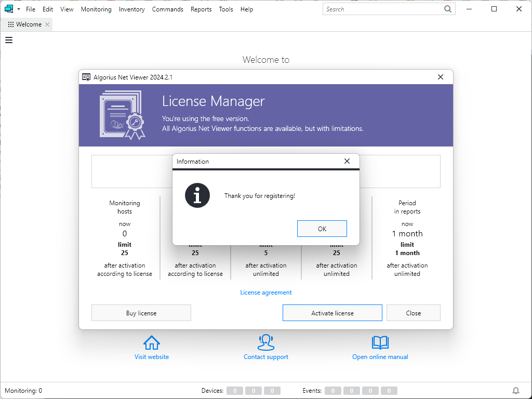Close the Algorius Net Viewer license window
Screen dimensions: 532x399
[x=441, y=77]
